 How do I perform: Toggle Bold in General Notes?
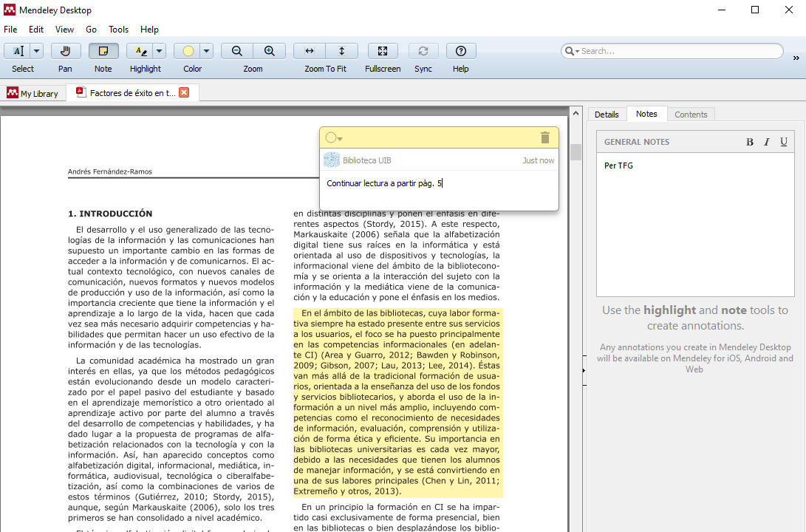pyautogui.click(x=750, y=142)
